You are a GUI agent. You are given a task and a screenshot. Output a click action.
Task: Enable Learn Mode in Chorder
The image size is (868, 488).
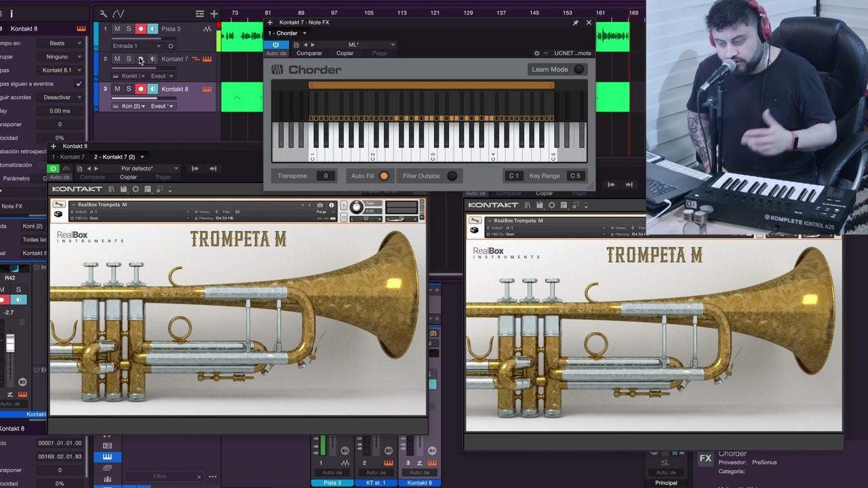[x=578, y=69]
